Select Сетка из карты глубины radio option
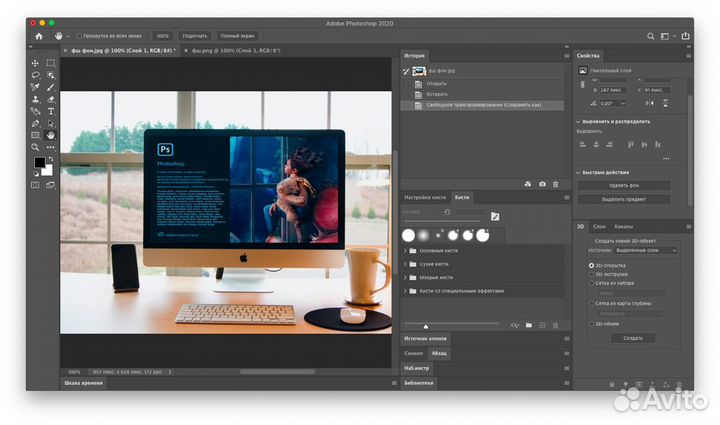Screen dimensions: 720x425 pyautogui.click(x=591, y=303)
